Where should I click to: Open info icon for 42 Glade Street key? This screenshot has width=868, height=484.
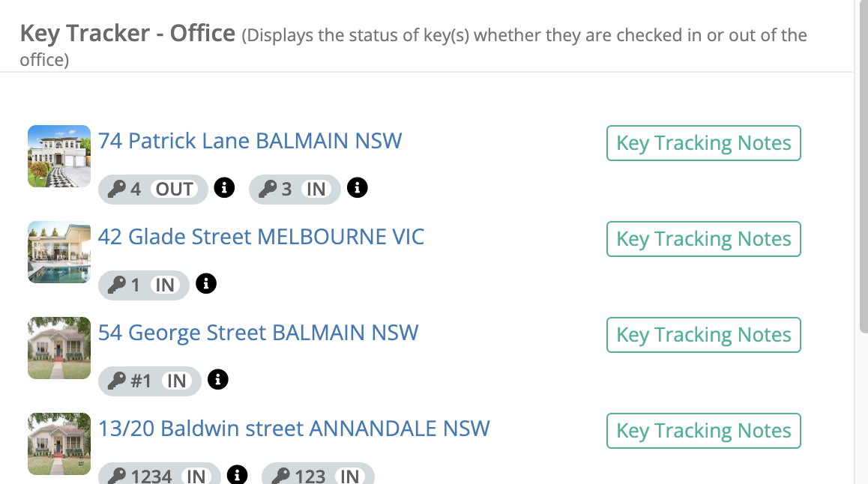[x=206, y=283]
